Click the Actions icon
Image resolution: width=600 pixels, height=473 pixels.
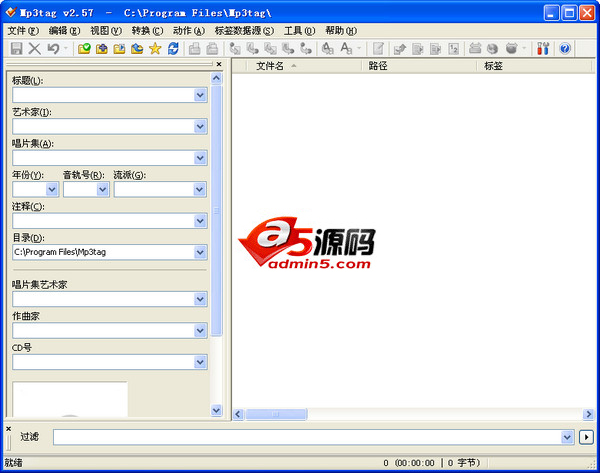(327, 49)
